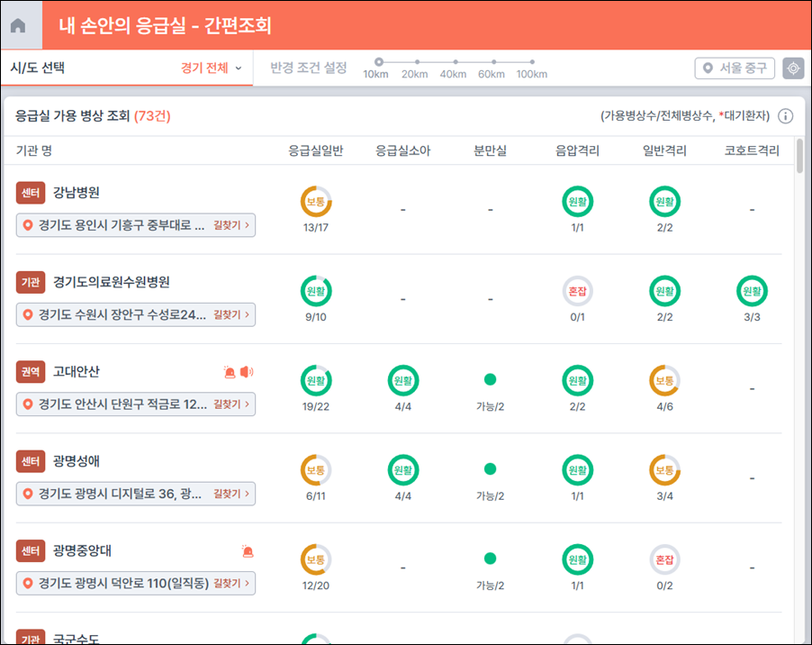Click the 센터 badge of 광명중앙대
The width and height of the screenshot is (812, 645).
point(31,551)
